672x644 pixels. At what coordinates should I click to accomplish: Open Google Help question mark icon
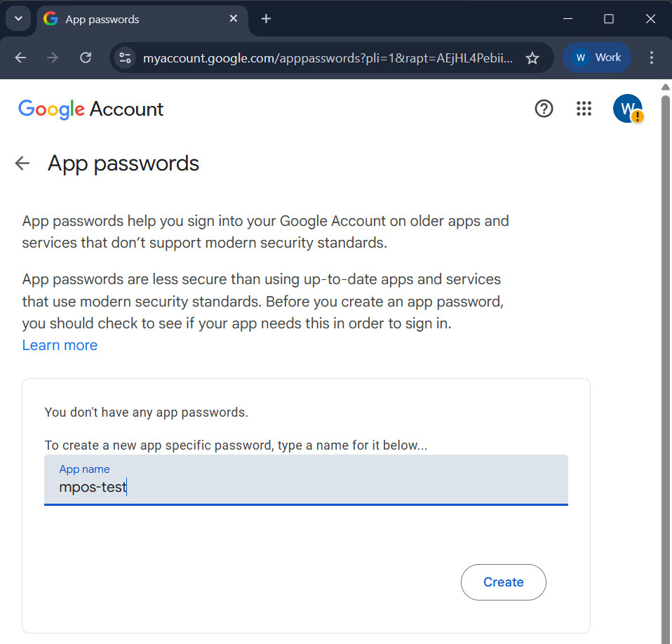click(x=544, y=109)
